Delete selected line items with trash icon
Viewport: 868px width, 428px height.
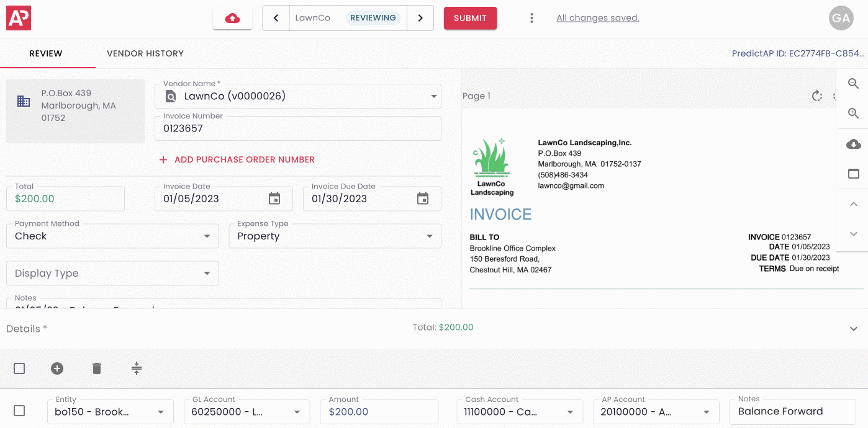click(x=96, y=368)
